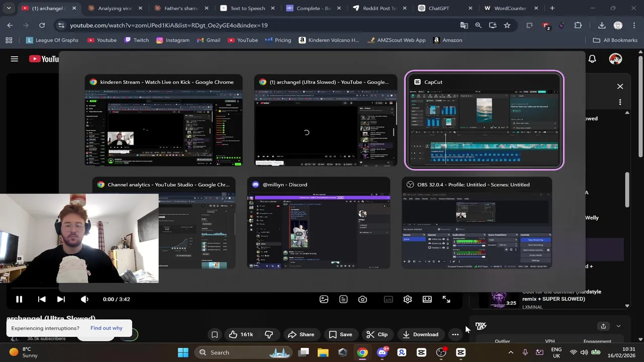Open Chrome downloads icon
644x362 pixels.
602,25
